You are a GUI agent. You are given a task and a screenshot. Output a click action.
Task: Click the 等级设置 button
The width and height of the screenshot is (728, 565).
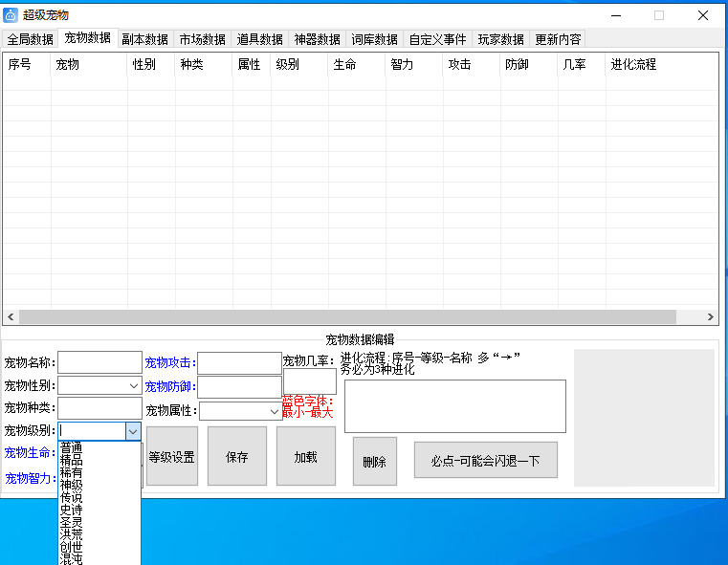172,456
